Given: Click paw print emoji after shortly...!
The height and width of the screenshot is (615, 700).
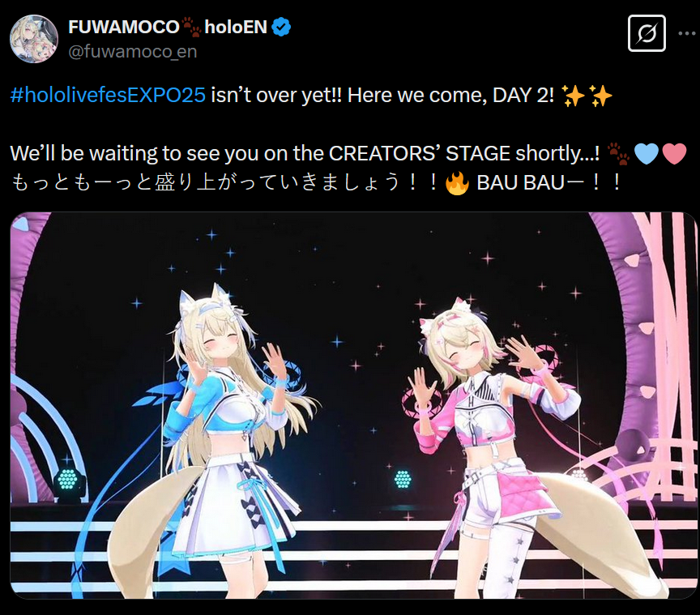Looking at the screenshot, I should click(618, 154).
